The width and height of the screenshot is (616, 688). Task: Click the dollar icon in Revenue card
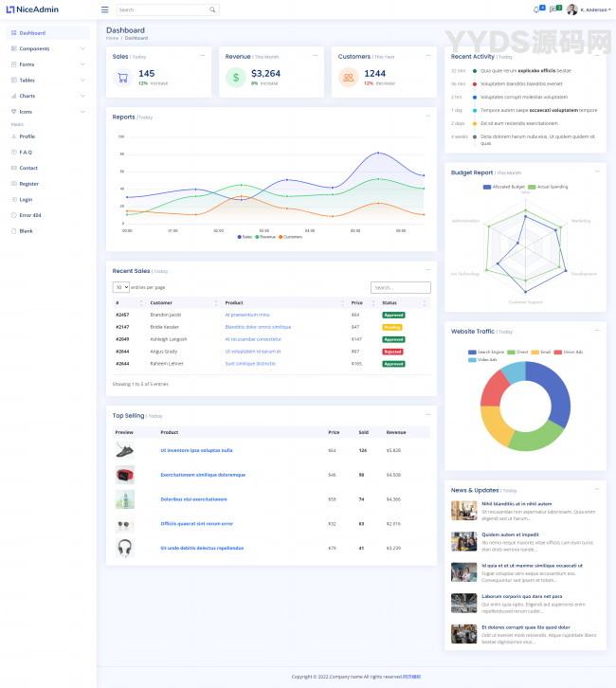coord(235,78)
